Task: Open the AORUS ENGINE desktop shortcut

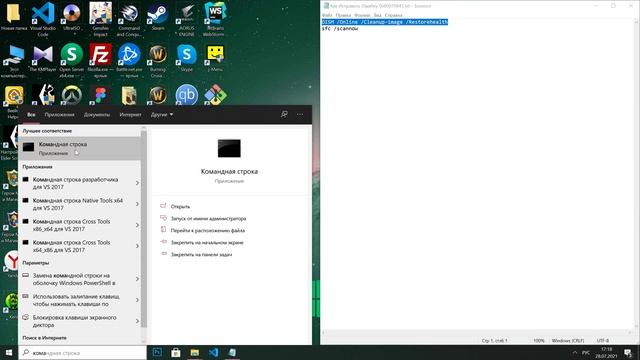Action: (187, 17)
